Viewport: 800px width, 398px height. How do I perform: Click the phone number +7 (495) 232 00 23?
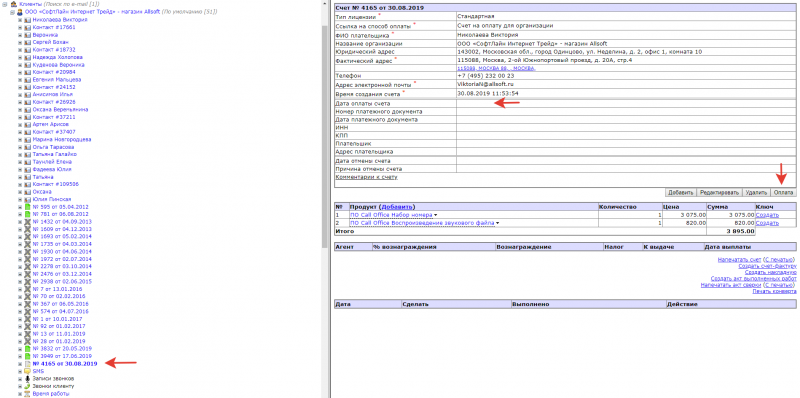pyautogui.click(x=486, y=76)
